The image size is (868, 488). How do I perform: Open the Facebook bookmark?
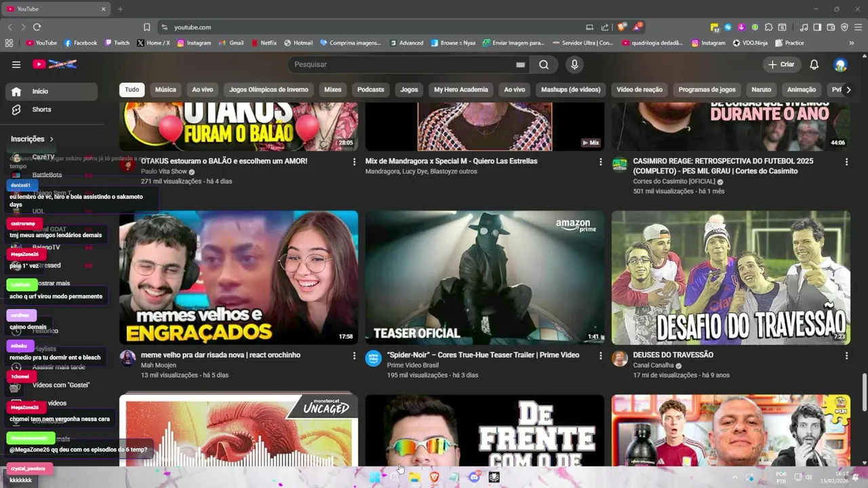(x=81, y=43)
